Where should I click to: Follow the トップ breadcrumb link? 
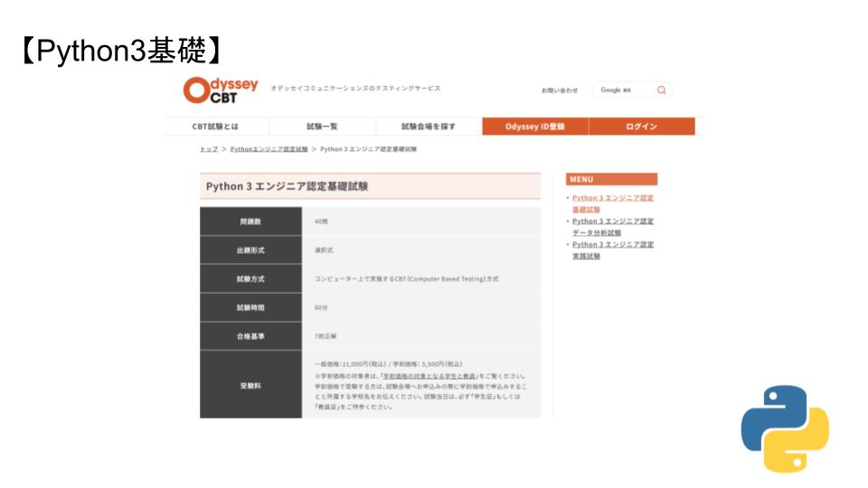209,149
